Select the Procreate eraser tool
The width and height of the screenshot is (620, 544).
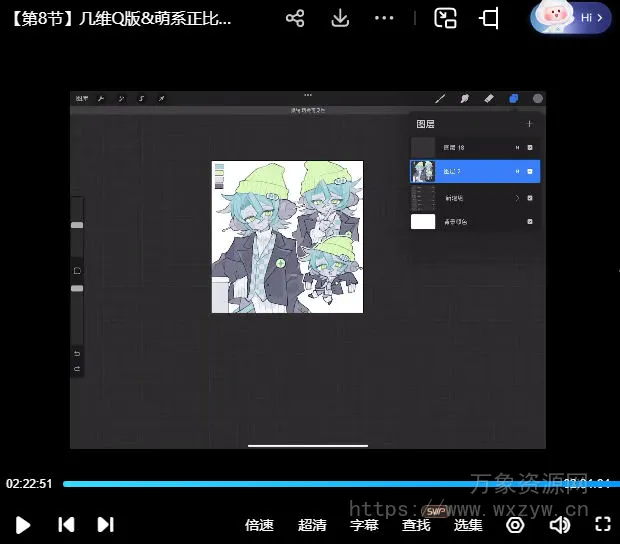click(489, 99)
